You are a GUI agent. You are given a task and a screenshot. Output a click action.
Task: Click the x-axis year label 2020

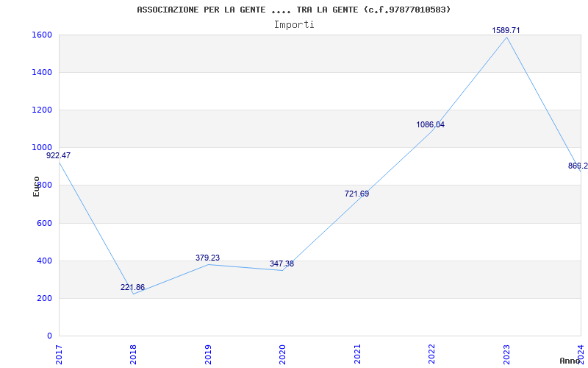[x=282, y=354]
